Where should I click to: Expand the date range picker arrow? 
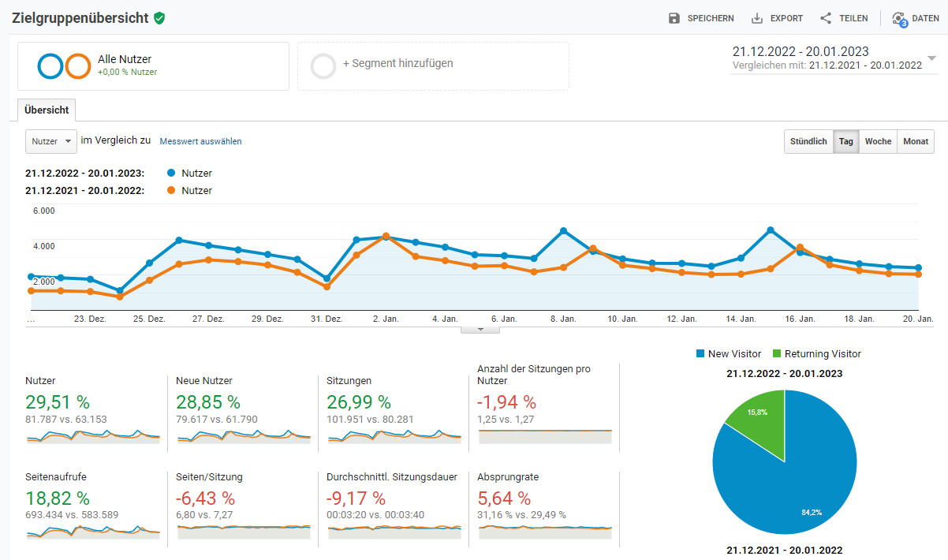(x=932, y=58)
